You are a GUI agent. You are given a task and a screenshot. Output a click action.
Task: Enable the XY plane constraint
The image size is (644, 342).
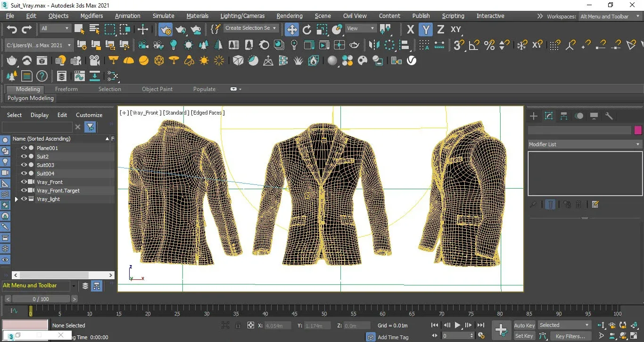[456, 29]
